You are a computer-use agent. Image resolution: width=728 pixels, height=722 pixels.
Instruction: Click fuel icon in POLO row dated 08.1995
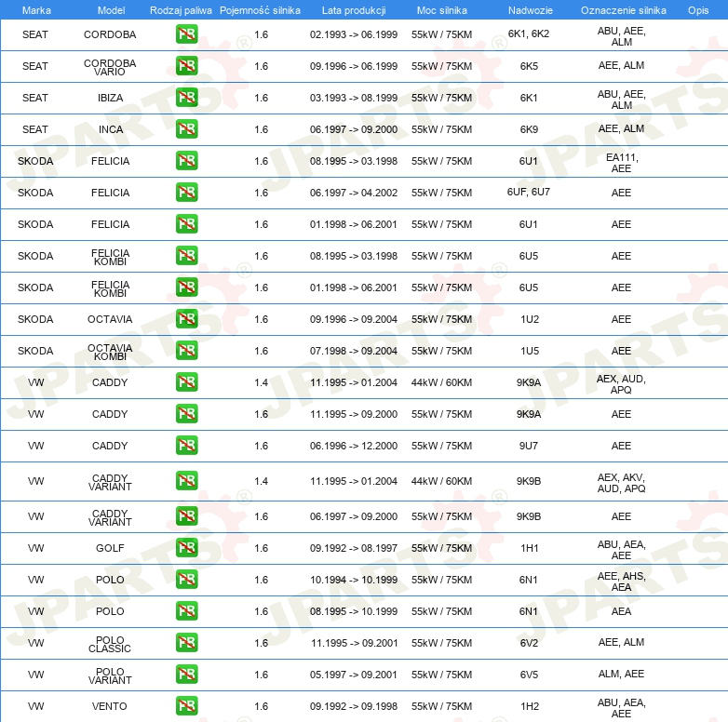tap(186, 610)
